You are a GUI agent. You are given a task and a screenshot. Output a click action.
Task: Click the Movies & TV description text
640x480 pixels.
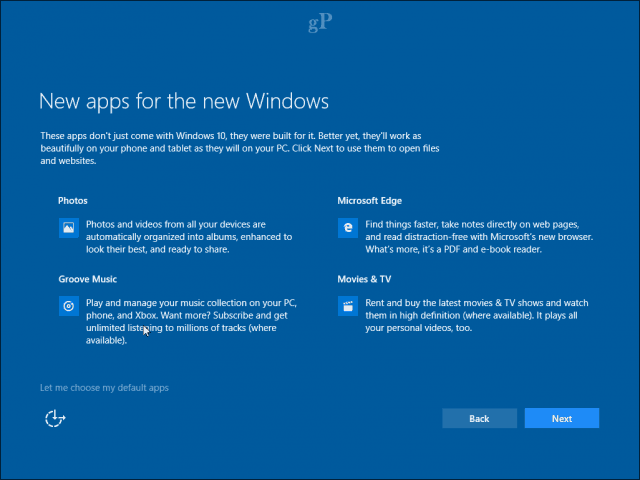(x=477, y=316)
